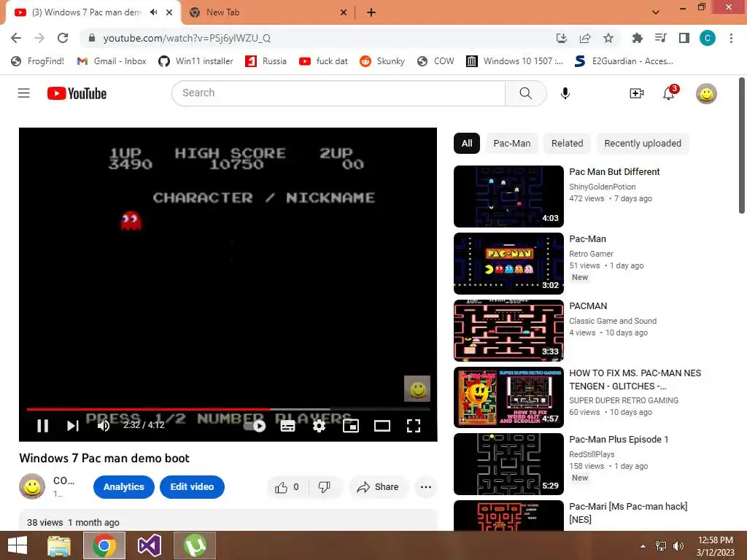The image size is (747, 560).
Task: Click the channel watermark in player
Action: 417,389
